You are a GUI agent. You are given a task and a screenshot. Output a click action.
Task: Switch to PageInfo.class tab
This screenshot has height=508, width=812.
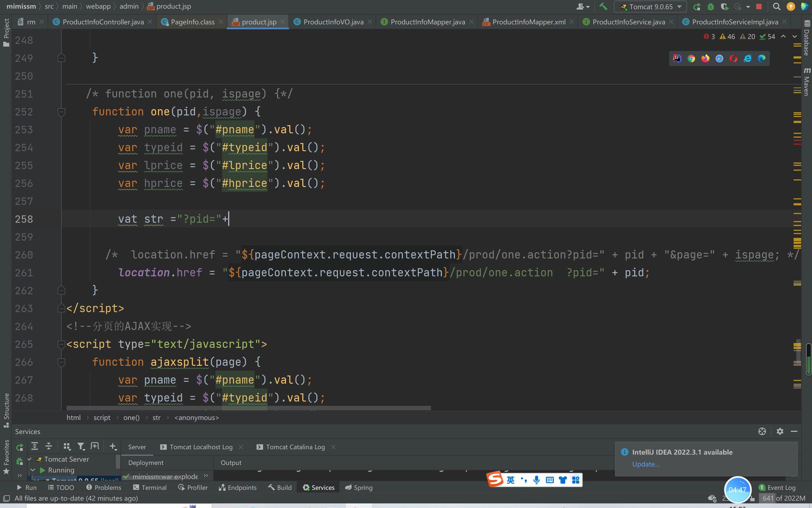pyautogui.click(x=193, y=22)
